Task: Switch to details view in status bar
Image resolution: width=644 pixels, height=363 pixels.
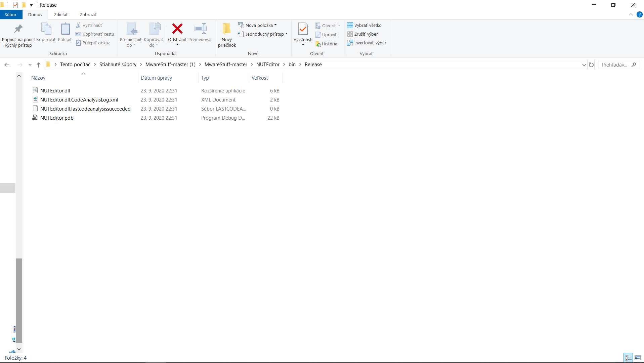Action: click(629, 358)
